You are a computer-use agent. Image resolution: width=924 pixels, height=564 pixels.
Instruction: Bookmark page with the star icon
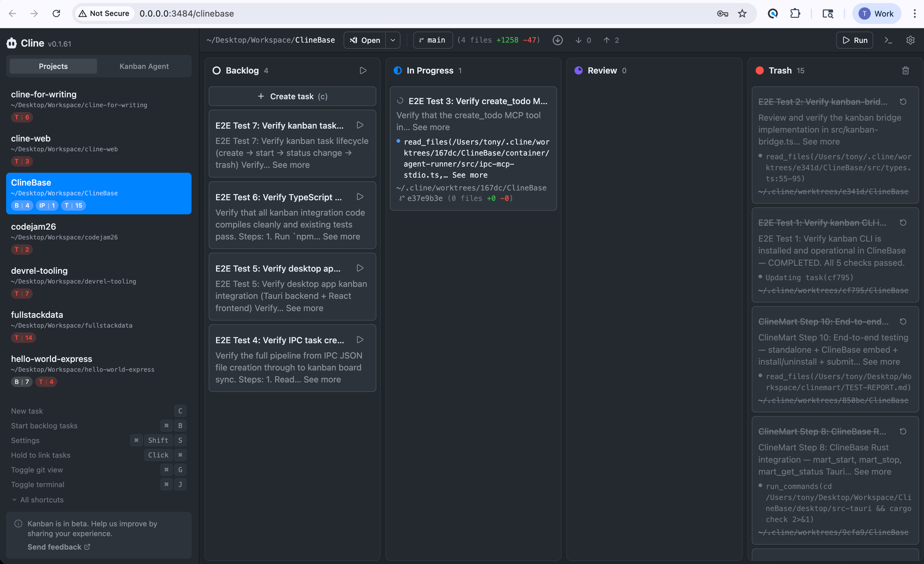(x=742, y=13)
